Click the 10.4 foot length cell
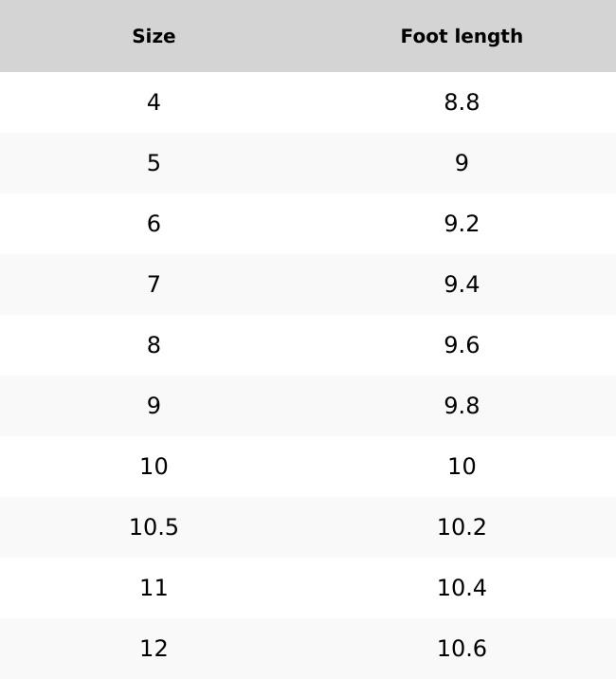616x679 pixels. pyautogui.click(x=462, y=588)
